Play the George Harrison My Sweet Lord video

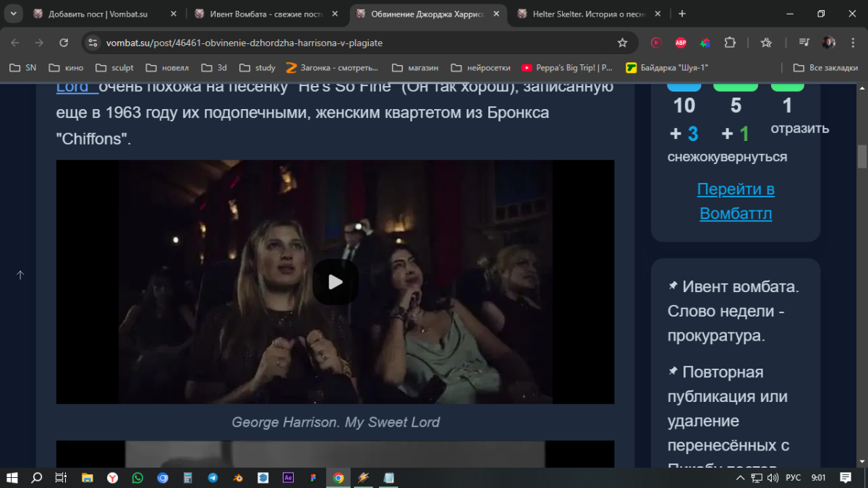click(x=335, y=282)
